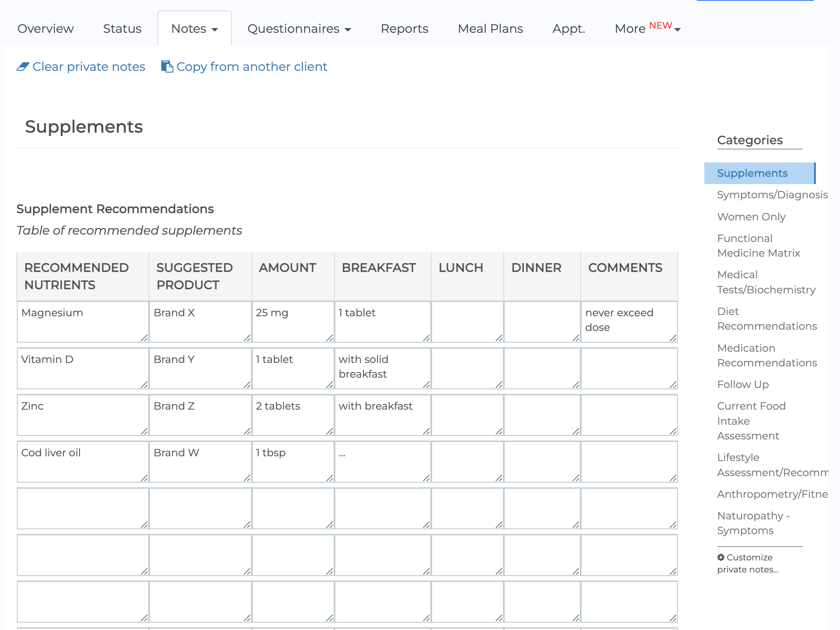The image size is (840, 630).
Task: Switch to the Meal Plans tab
Action: (x=490, y=29)
